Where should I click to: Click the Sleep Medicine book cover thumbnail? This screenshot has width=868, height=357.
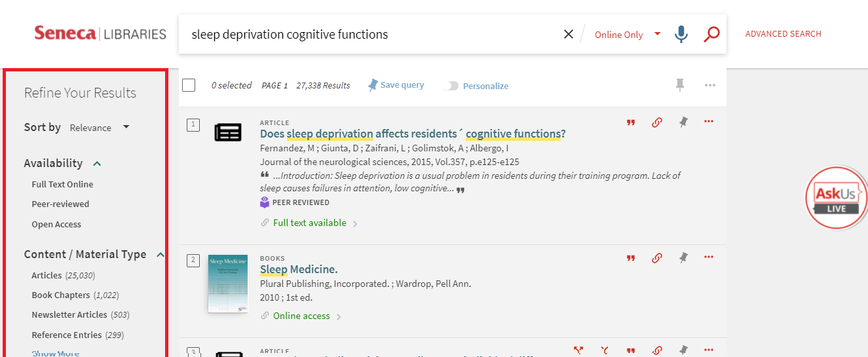tap(227, 283)
